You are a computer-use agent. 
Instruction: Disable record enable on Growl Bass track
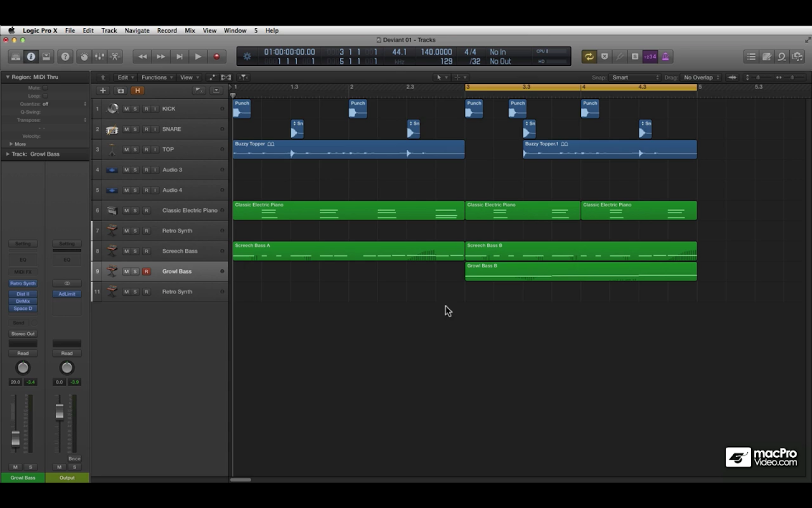tap(146, 271)
